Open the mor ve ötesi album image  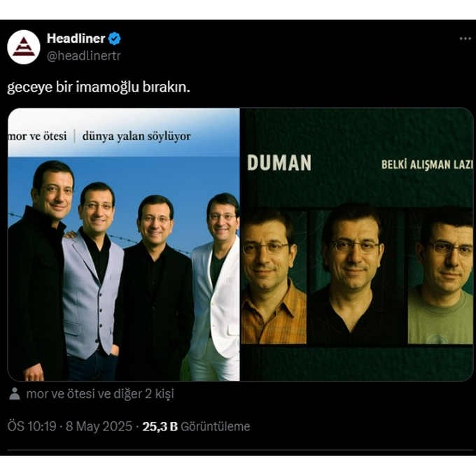pos(124,244)
